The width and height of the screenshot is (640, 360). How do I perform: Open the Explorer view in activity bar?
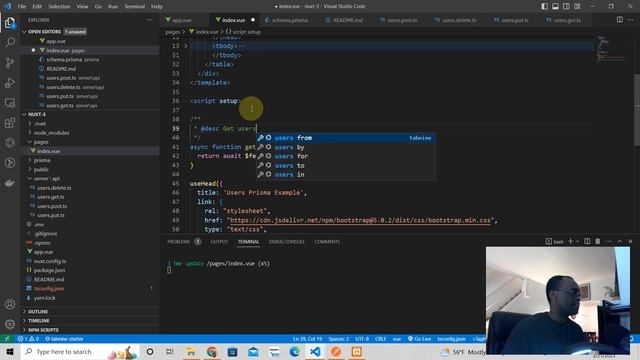pyautogui.click(x=10, y=23)
